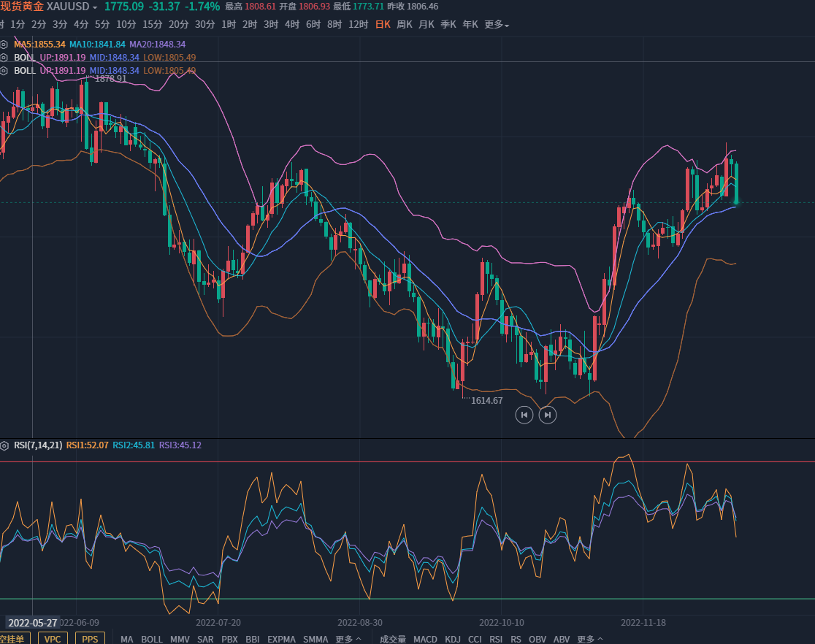Jump to next bar with skip-forward button
This screenshot has width=815, height=644.
tap(548, 415)
